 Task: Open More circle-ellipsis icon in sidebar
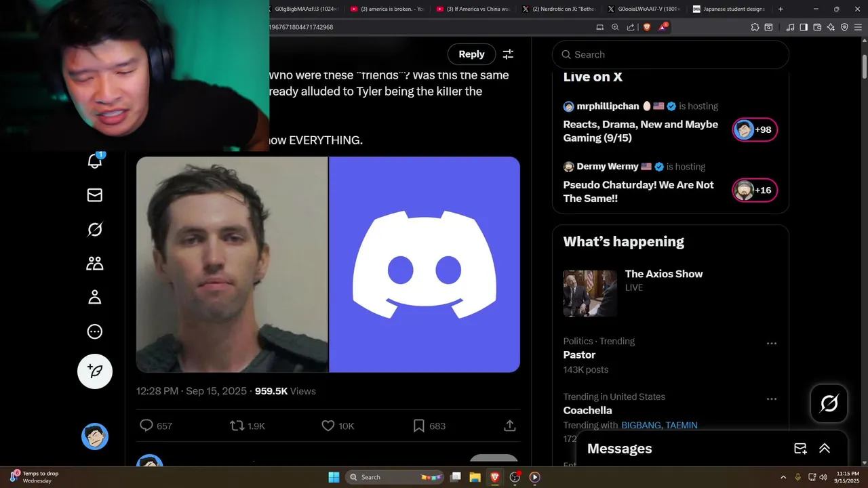point(95,331)
